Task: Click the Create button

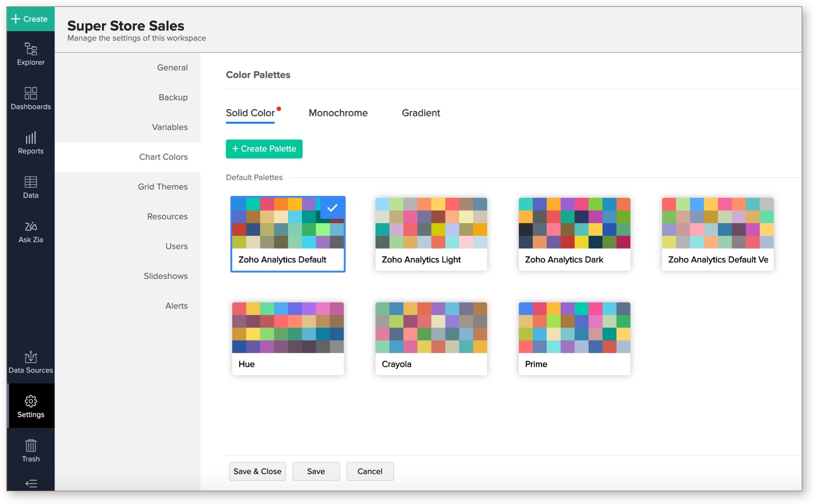Action: (x=30, y=19)
